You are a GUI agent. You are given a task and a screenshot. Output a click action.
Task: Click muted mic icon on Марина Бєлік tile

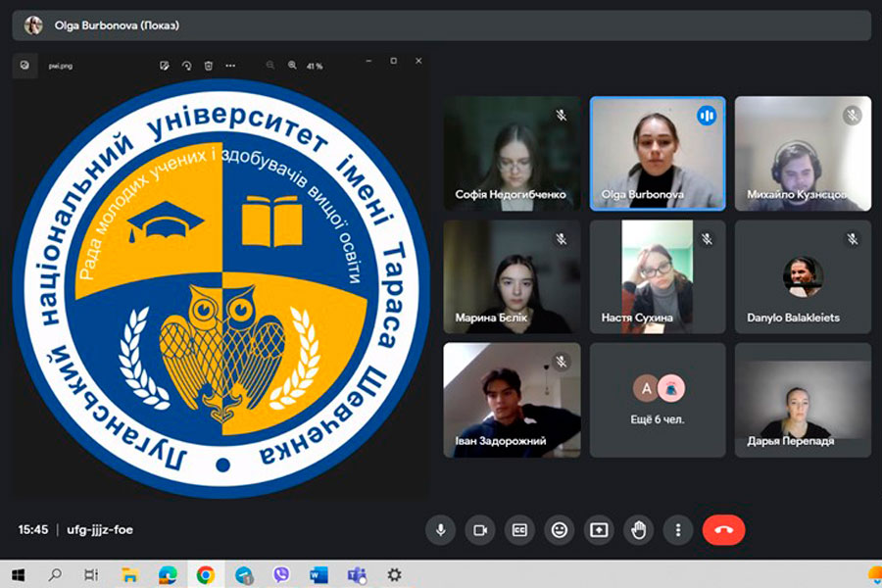click(x=561, y=239)
